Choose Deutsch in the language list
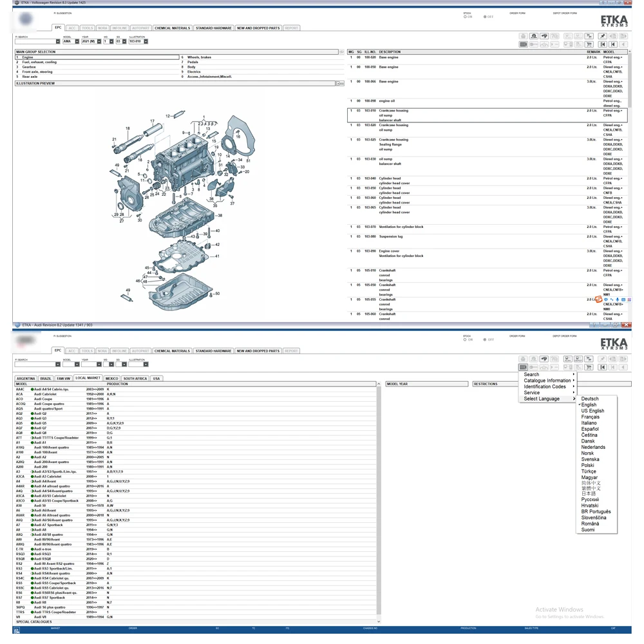This screenshot has width=644, height=644. click(x=590, y=399)
